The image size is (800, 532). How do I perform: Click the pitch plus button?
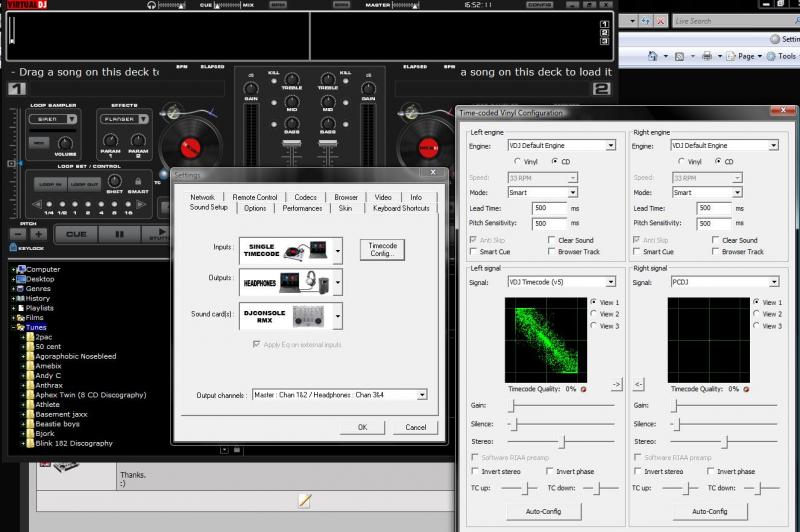(x=39, y=234)
